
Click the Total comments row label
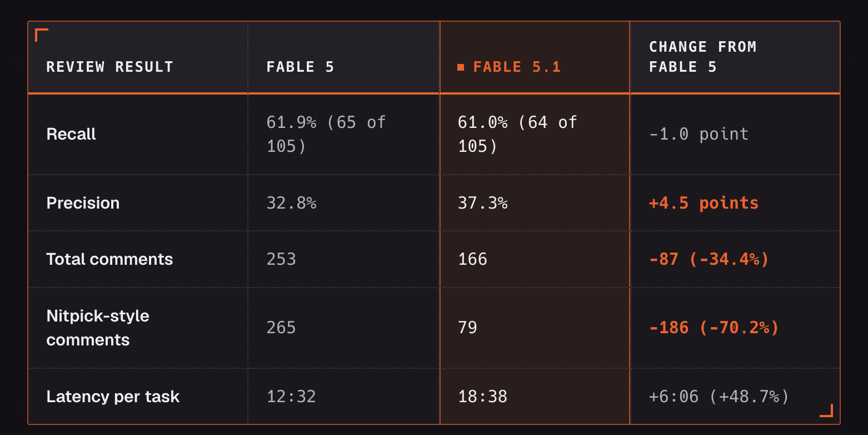(109, 259)
